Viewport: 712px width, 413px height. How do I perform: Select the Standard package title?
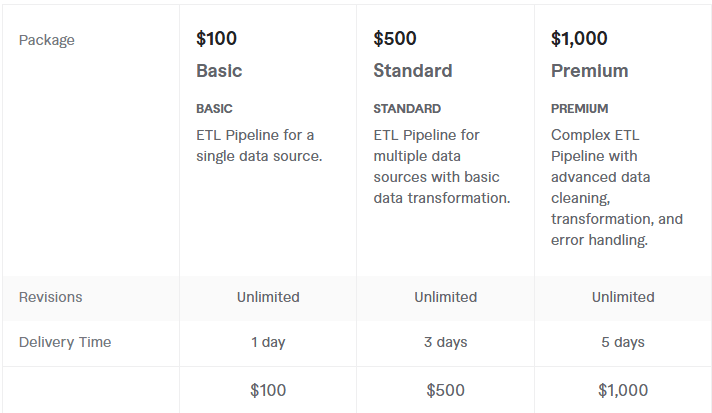pyautogui.click(x=413, y=71)
